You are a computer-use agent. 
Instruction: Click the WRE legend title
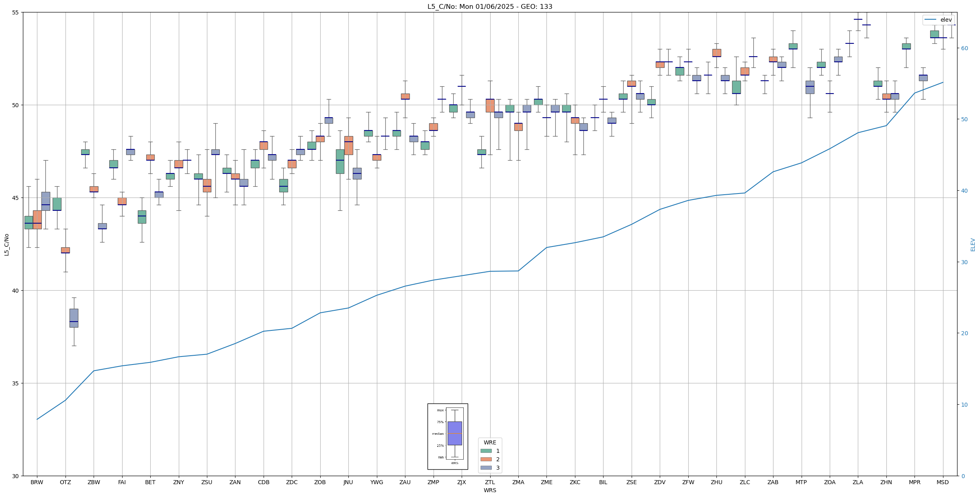[489, 442]
